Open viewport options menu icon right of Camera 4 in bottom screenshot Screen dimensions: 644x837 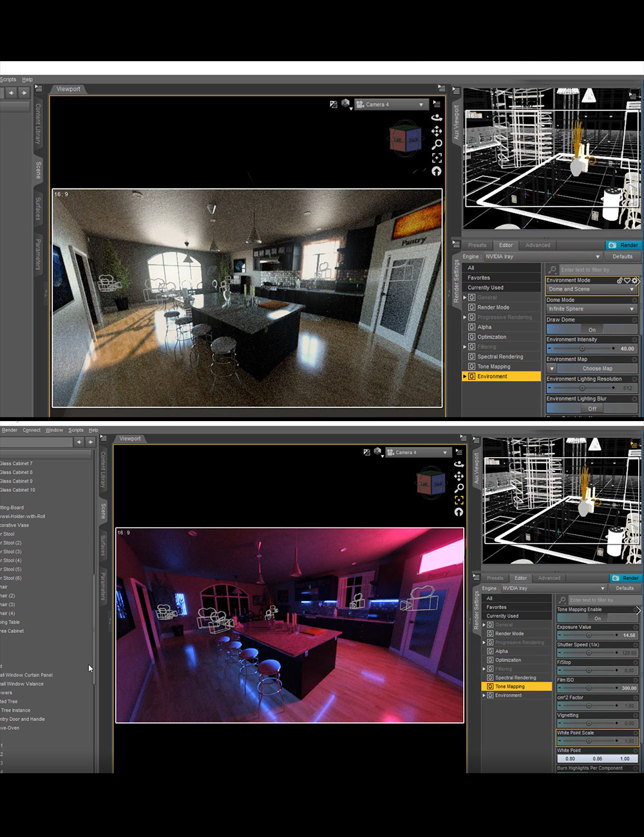459,452
